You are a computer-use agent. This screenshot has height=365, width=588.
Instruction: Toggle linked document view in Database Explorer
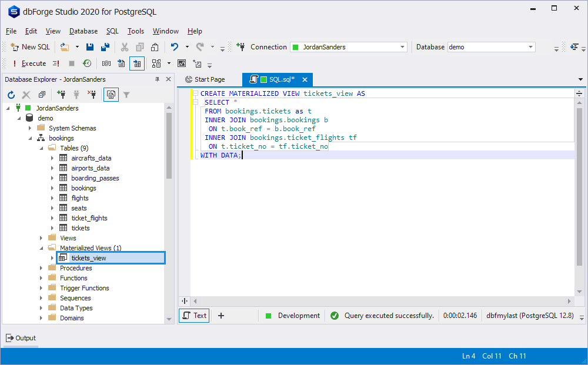click(111, 95)
